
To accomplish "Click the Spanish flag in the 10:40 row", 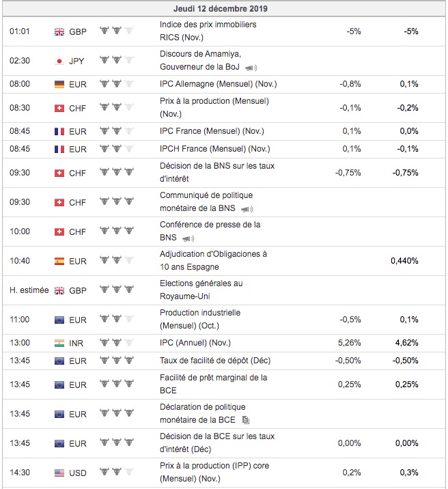I will click(59, 261).
